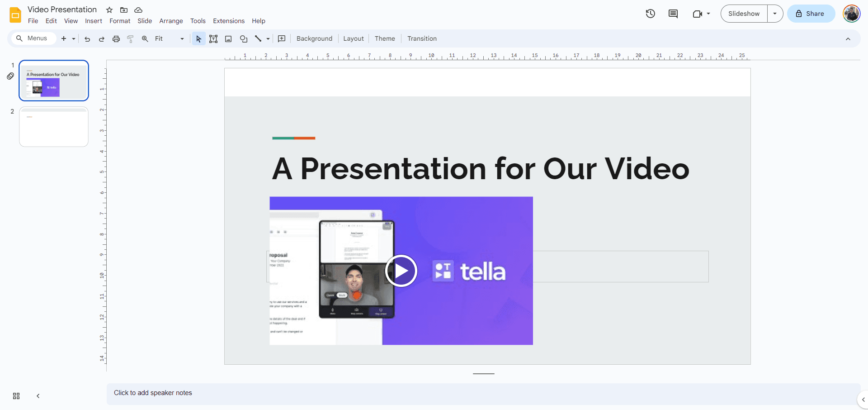Image resolution: width=868 pixels, height=410 pixels.
Task: Move presentation with the folder icon
Action: coord(124,10)
